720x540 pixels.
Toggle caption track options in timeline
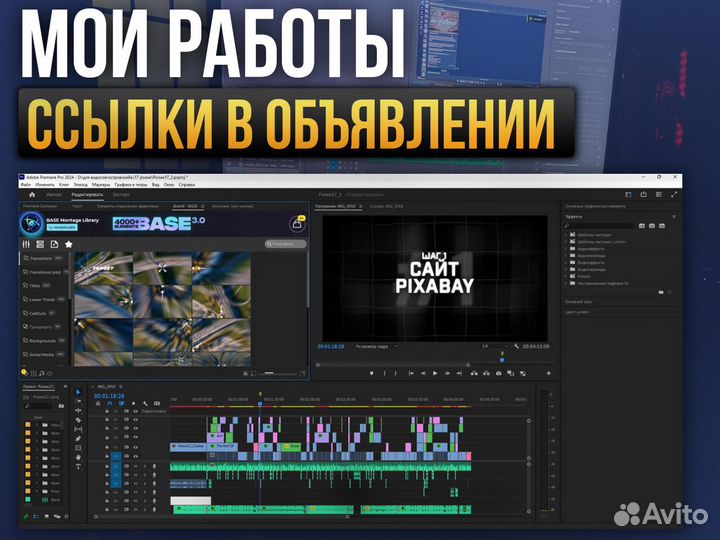157,404
